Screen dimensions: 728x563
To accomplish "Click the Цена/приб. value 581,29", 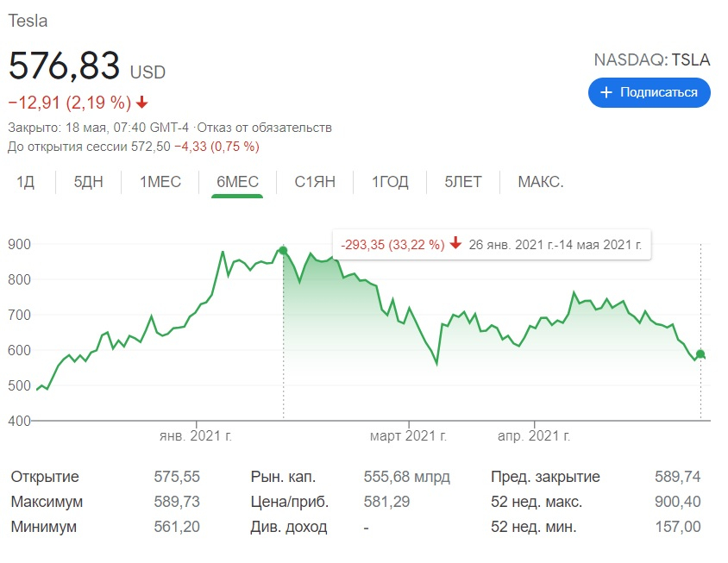I will [x=386, y=502].
